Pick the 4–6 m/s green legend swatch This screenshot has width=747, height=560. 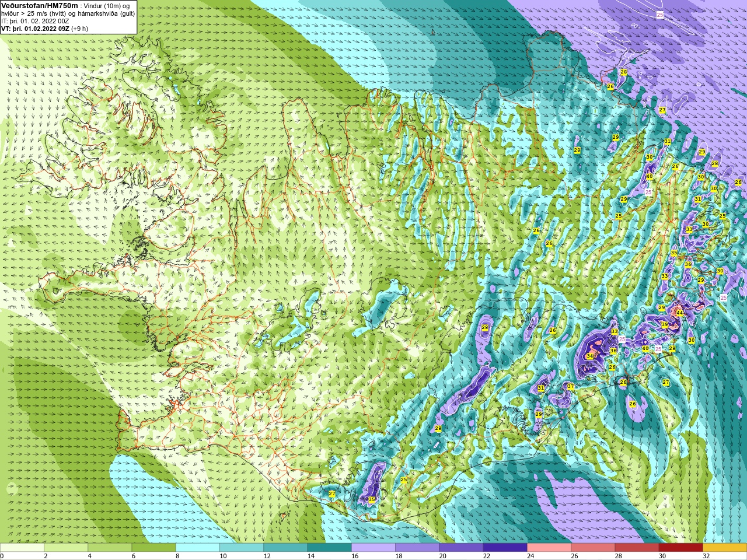point(110,548)
